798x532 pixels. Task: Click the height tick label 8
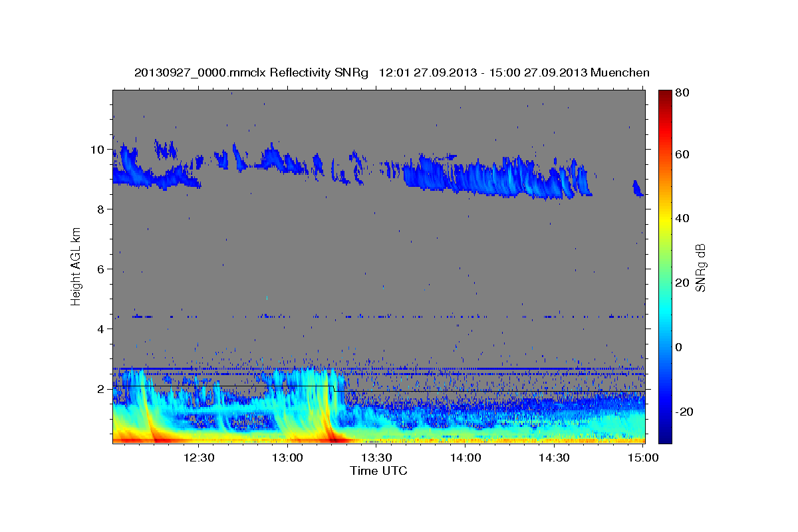pos(101,209)
